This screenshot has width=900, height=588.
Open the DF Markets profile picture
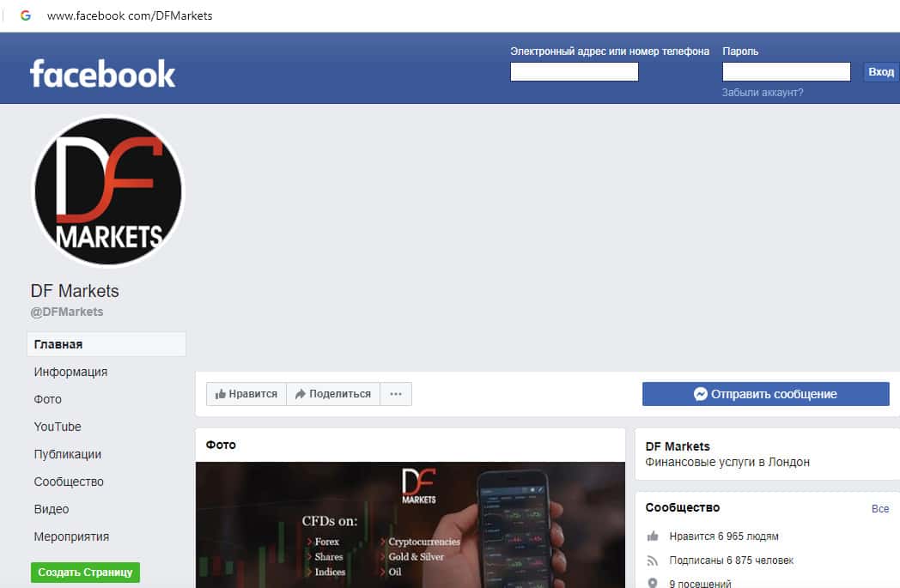click(108, 191)
